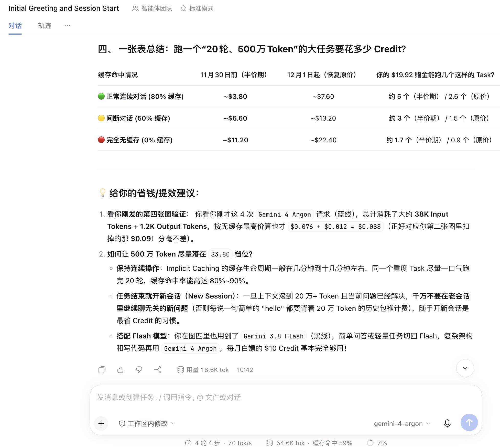
Task: Click the 缓存命中 59% status text
Action: coord(332,443)
